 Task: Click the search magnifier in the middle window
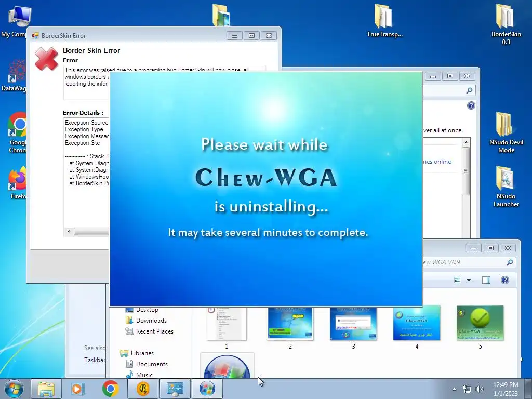coord(469,90)
